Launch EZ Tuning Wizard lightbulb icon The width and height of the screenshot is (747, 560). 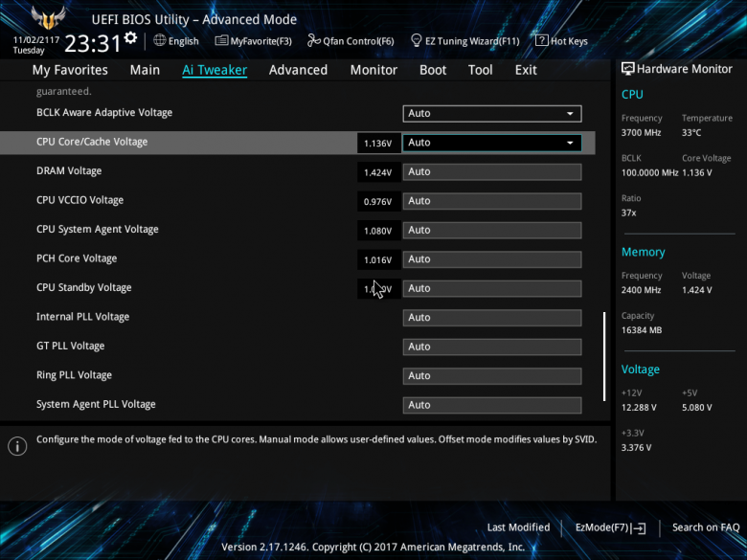pos(416,40)
